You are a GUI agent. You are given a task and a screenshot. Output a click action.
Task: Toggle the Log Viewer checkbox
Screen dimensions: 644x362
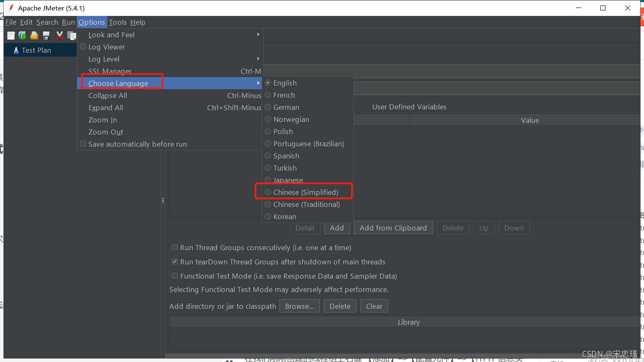point(83,47)
